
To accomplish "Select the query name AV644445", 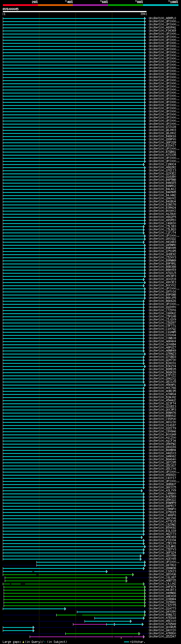I will click(x=11, y=9).
